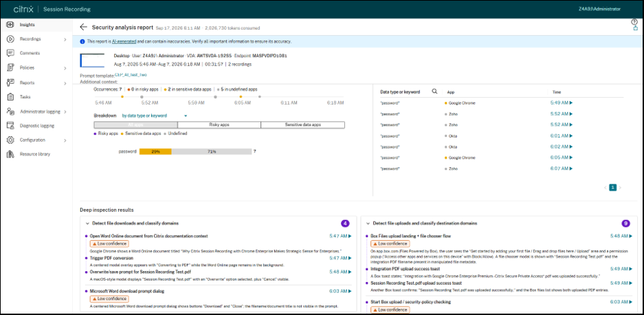Expand Administrator logging chevron
Screen dimensions: 644x315
click(x=65, y=112)
